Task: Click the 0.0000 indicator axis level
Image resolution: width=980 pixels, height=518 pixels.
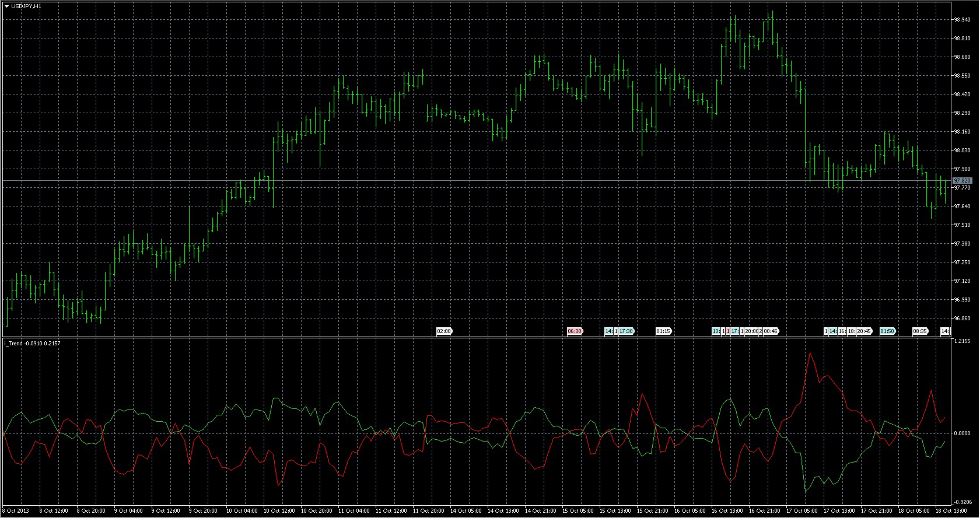Action: 962,433
